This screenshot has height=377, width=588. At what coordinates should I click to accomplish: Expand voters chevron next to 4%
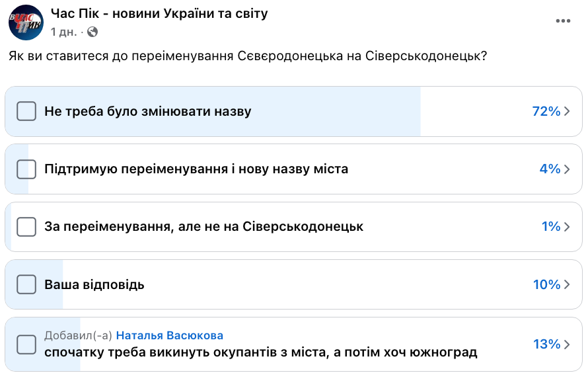click(567, 169)
